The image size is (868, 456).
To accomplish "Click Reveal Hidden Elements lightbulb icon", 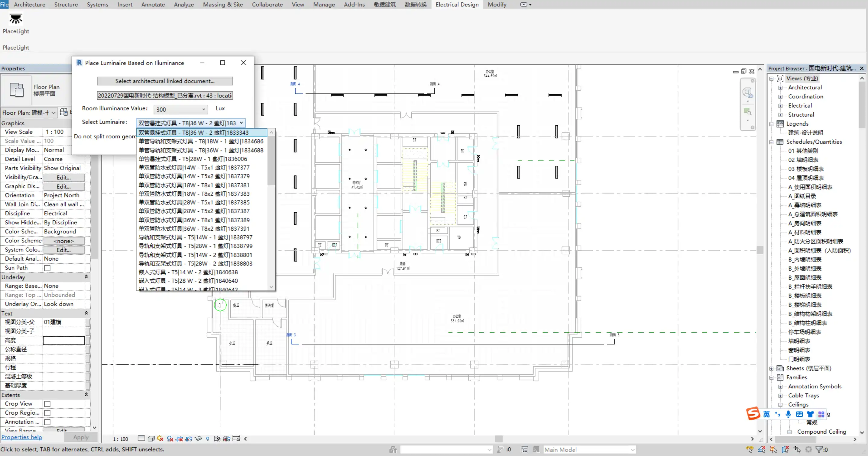I will click(208, 439).
